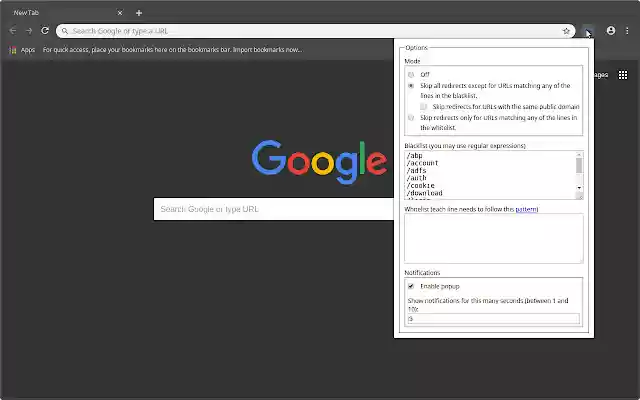The image size is (640, 400).
Task: Click blacklist scrollbar up arrow
Action: coord(579,154)
